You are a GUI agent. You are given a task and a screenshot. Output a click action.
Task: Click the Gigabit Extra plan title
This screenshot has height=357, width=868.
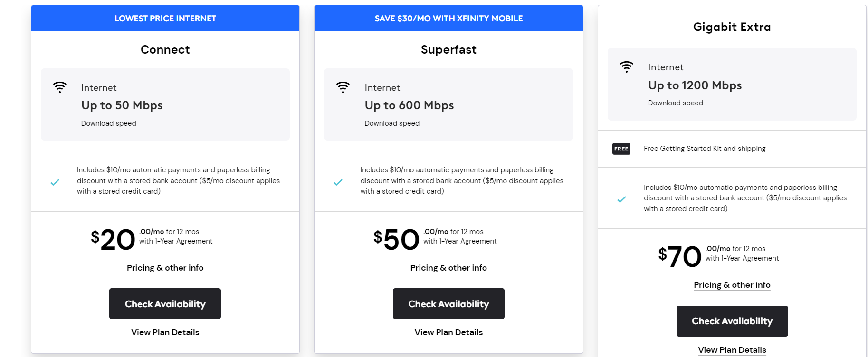coord(731,27)
